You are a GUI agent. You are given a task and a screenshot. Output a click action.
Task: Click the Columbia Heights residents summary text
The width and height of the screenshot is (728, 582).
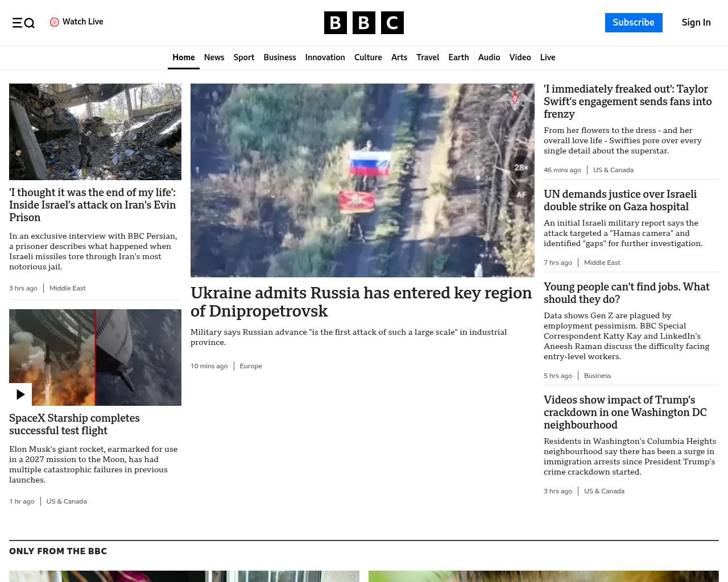(630, 456)
